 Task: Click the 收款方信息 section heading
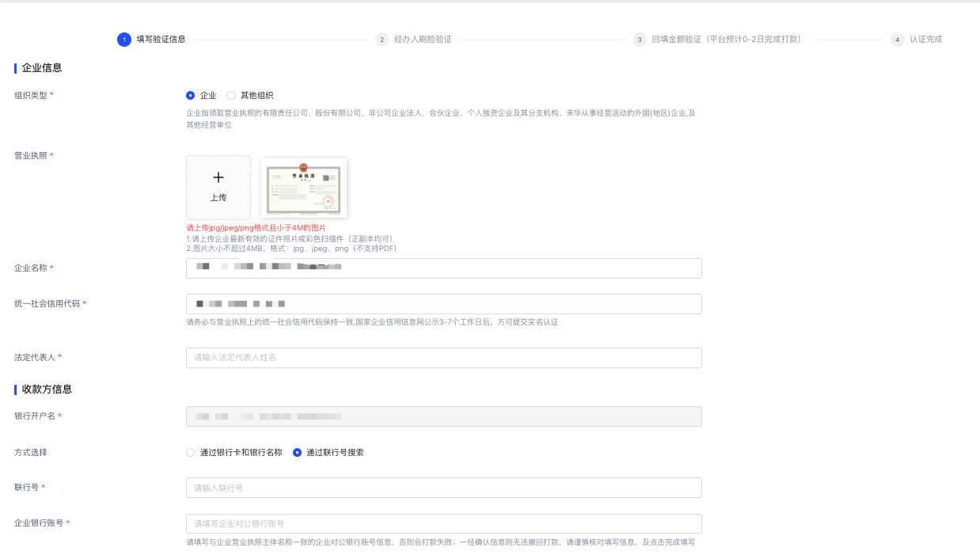47,390
